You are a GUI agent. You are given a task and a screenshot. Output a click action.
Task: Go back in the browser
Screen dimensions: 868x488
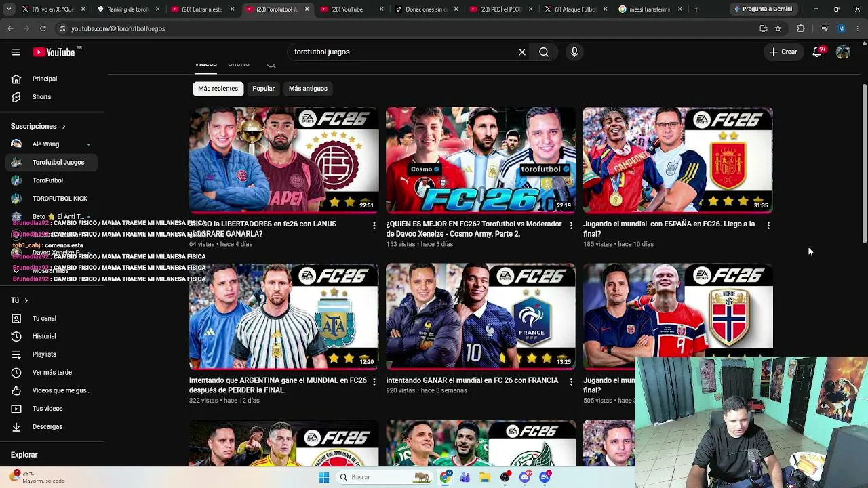10,28
